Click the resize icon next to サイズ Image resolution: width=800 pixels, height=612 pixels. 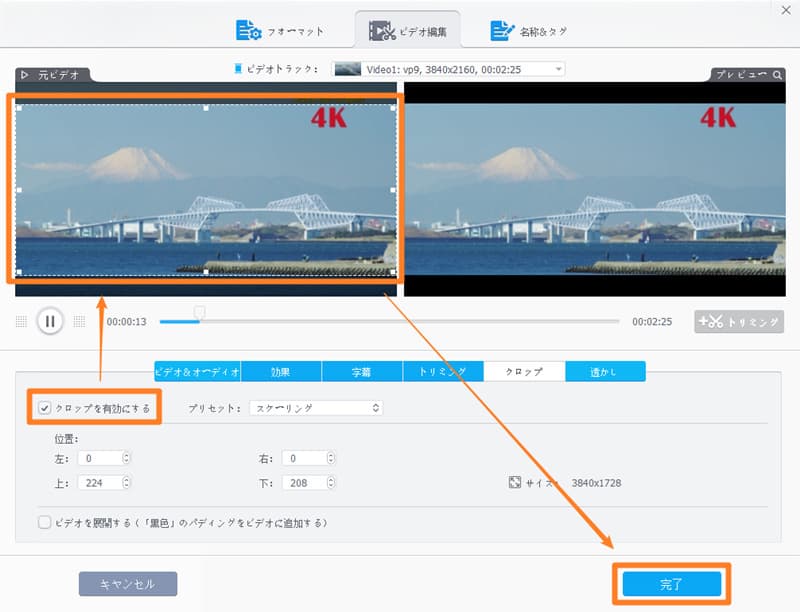click(x=515, y=483)
